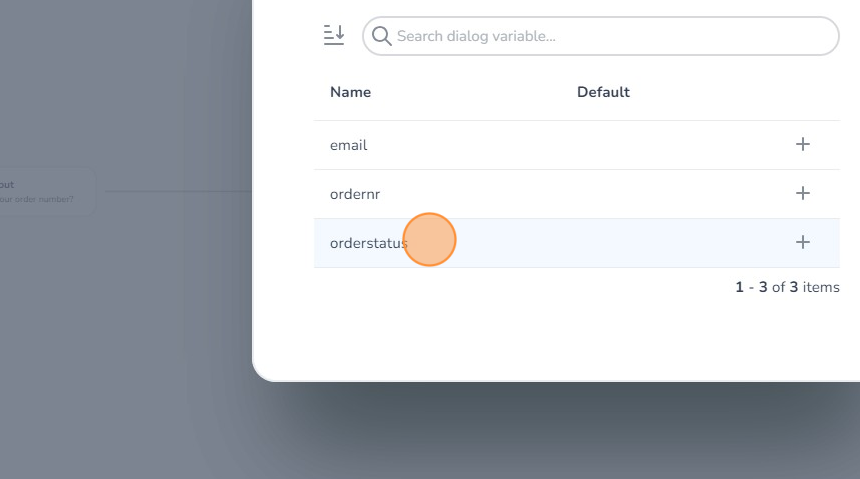Click the orange cursor highlight circle
Viewport: 860px width, 479px height.
[430, 240]
